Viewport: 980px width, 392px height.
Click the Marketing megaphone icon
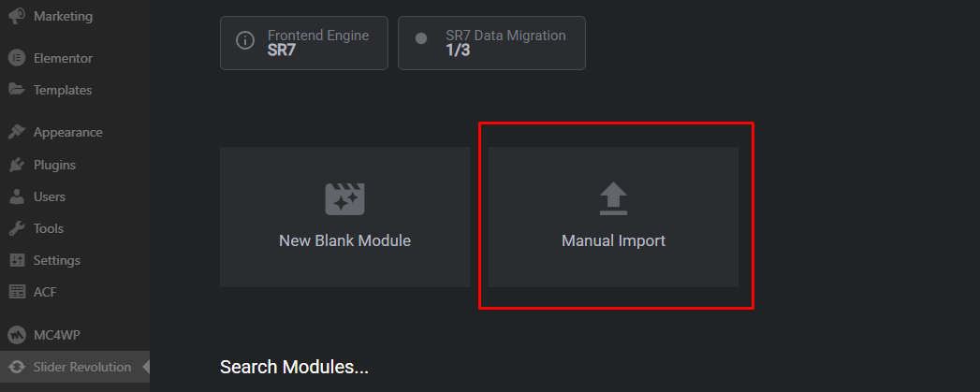(x=16, y=16)
